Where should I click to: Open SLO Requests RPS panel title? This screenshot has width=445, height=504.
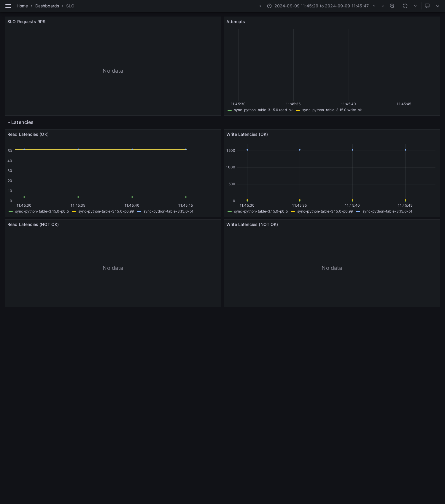coord(26,22)
